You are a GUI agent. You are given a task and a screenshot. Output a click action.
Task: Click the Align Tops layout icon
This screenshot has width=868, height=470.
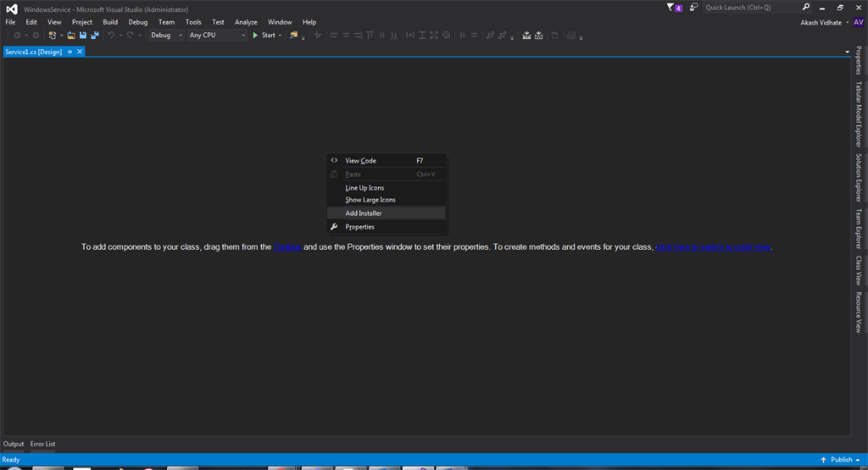click(x=370, y=36)
